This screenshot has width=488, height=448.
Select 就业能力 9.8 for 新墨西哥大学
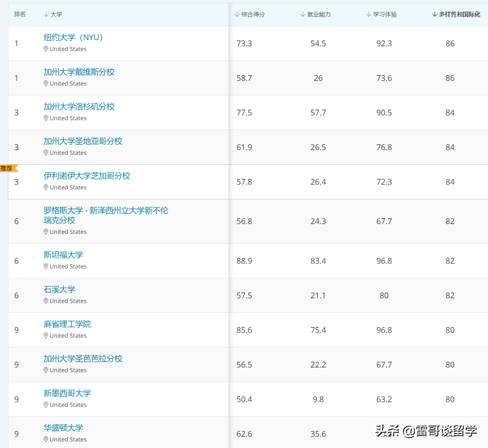click(x=318, y=399)
